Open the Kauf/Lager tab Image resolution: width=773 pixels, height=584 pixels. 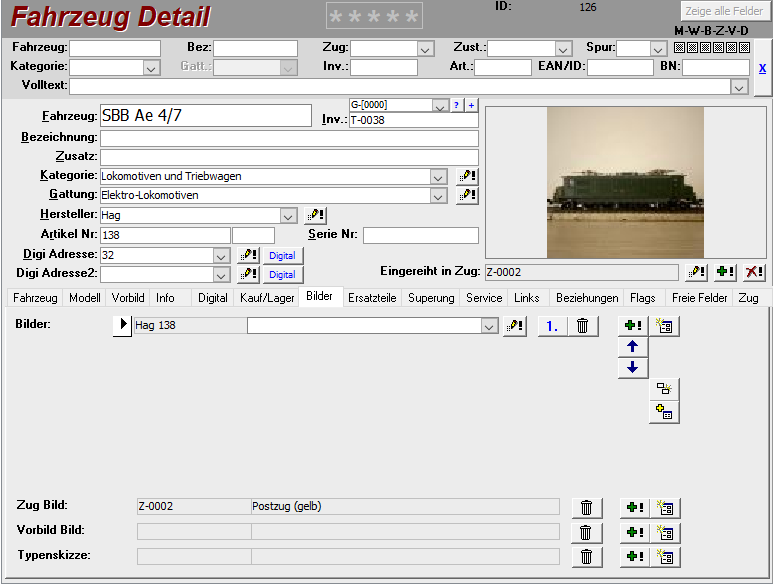pos(267,298)
